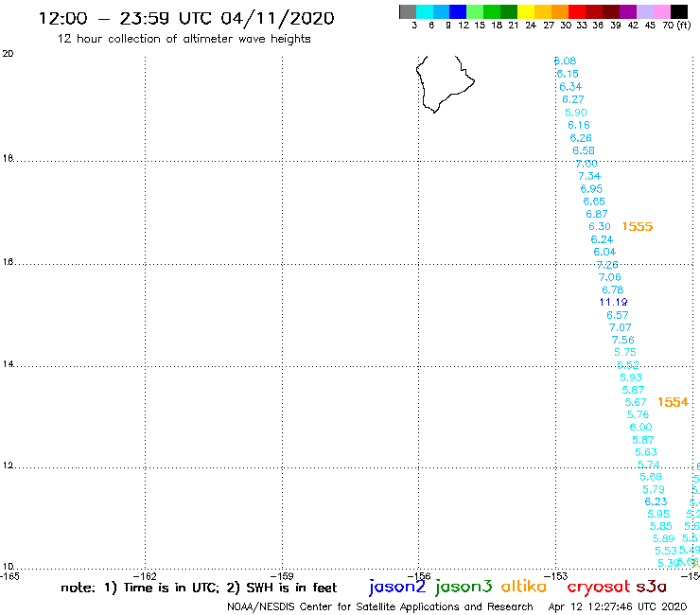Image resolution: width=700 pixels, height=615 pixels.
Task: Click the -159 longitude axis label
Action: tap(282, 576)
